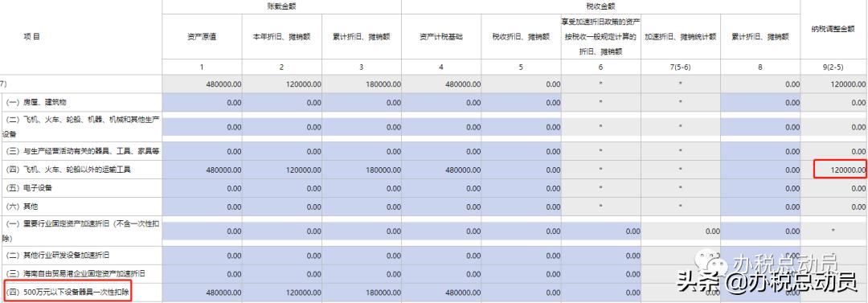
Task: Click the 本年折旧、摊销额 column header
Action: (282, 36)
